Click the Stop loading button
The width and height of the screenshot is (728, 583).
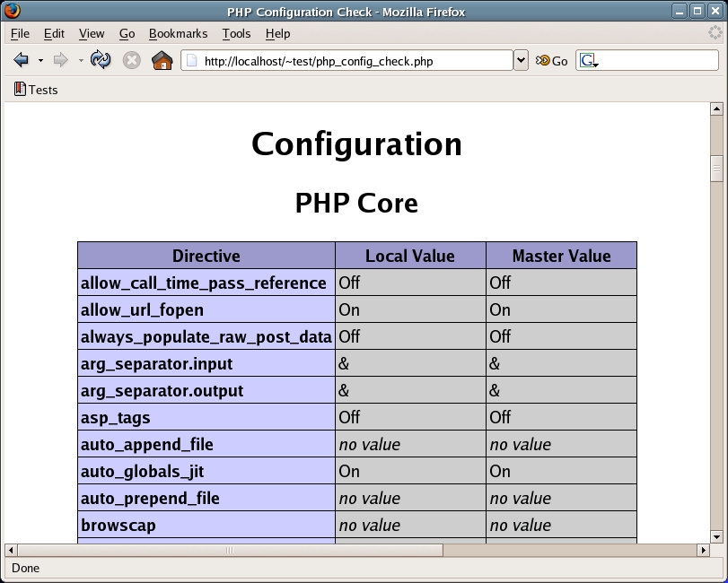132,60
